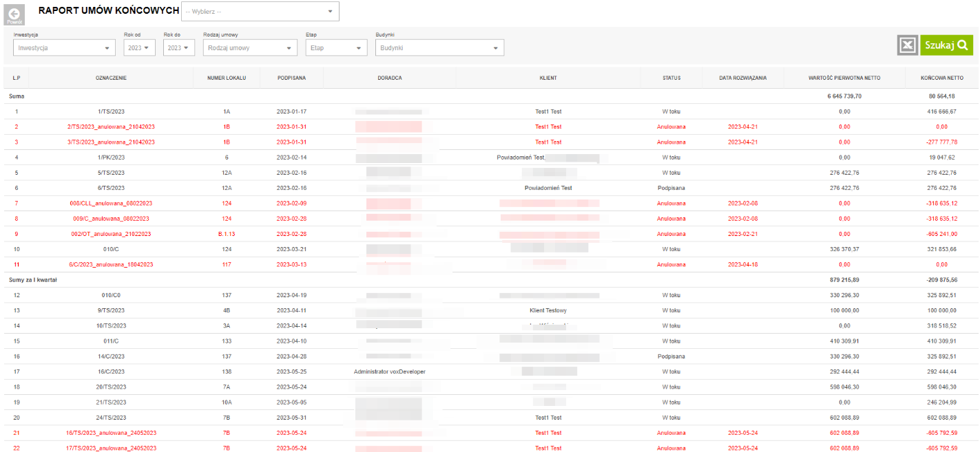Select contract 3/TS/2023_anulowana_21042023
This screenshot has height=452, width=980.
point(111,142)
